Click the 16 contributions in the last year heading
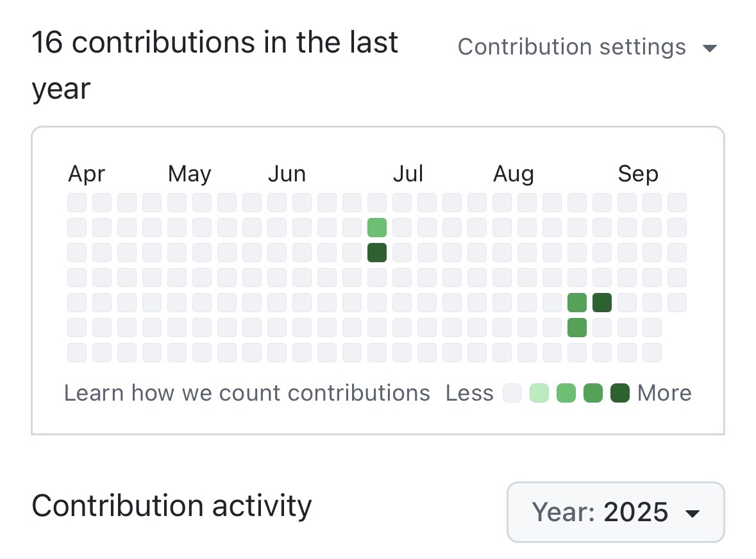Viewport: 756px width, 559px height. (215, 65)
